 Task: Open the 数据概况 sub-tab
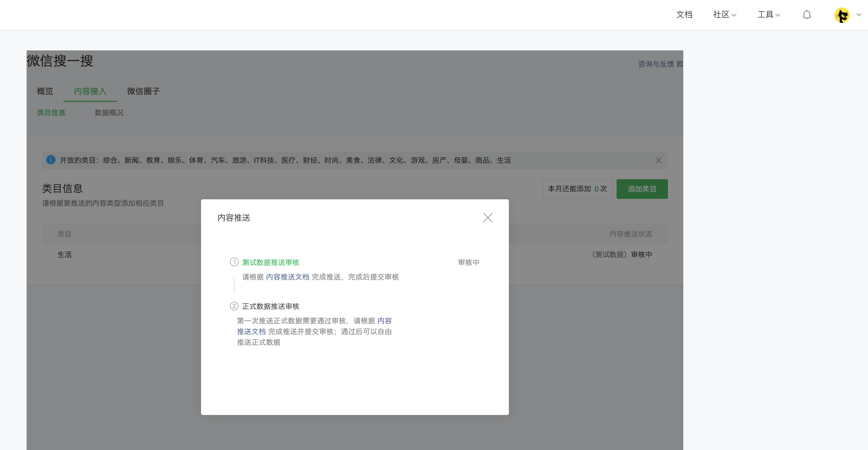click(109, 112)
